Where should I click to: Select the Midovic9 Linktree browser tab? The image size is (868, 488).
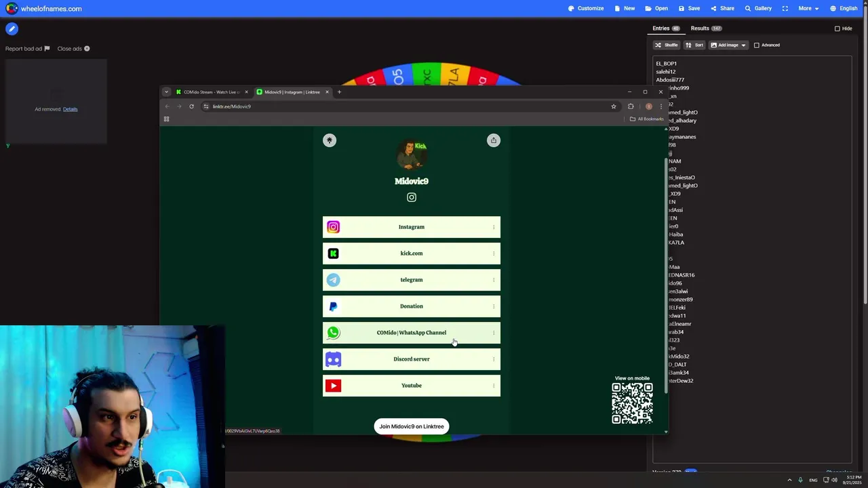(292, 92)
